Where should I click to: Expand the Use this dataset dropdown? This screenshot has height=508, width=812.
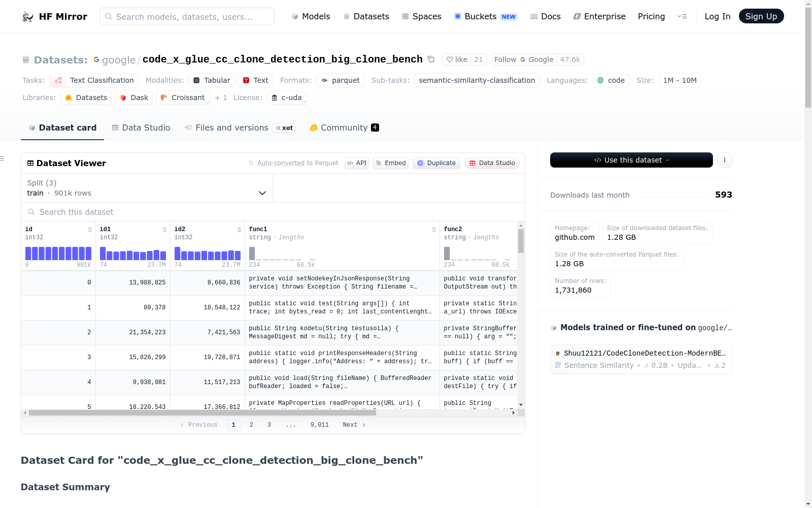point(631,160)
